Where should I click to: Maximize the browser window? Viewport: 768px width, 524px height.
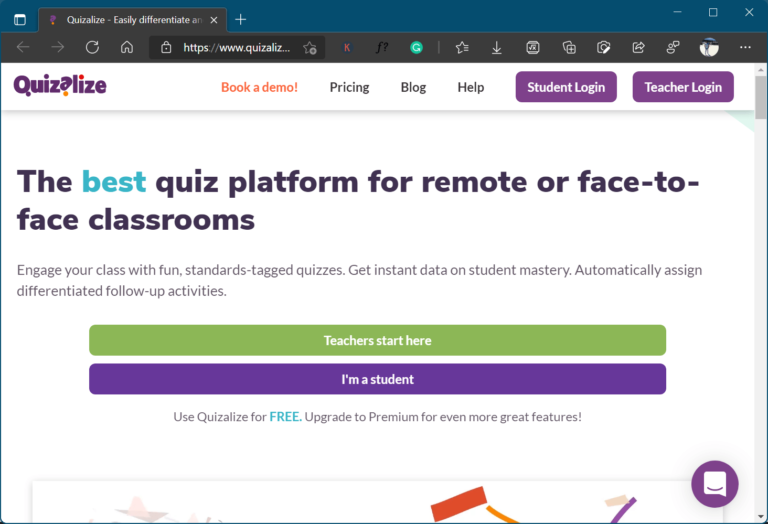(x=713, y=12)
